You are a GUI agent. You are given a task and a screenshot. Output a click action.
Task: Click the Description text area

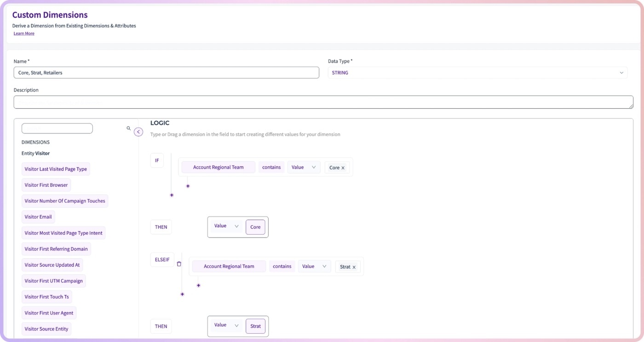pyautogui.click(x=323, y=102)
